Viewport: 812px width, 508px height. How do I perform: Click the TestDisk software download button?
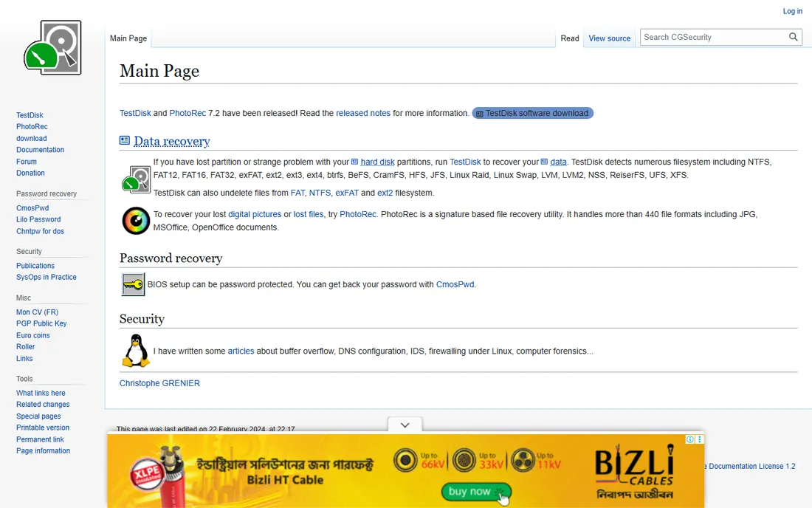tap(532, 113)
